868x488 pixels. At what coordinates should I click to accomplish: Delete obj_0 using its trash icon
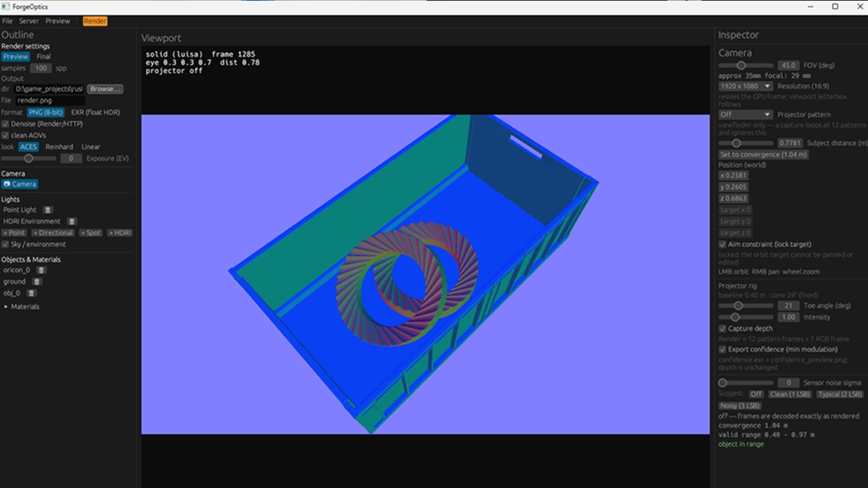tap(31, 293)
